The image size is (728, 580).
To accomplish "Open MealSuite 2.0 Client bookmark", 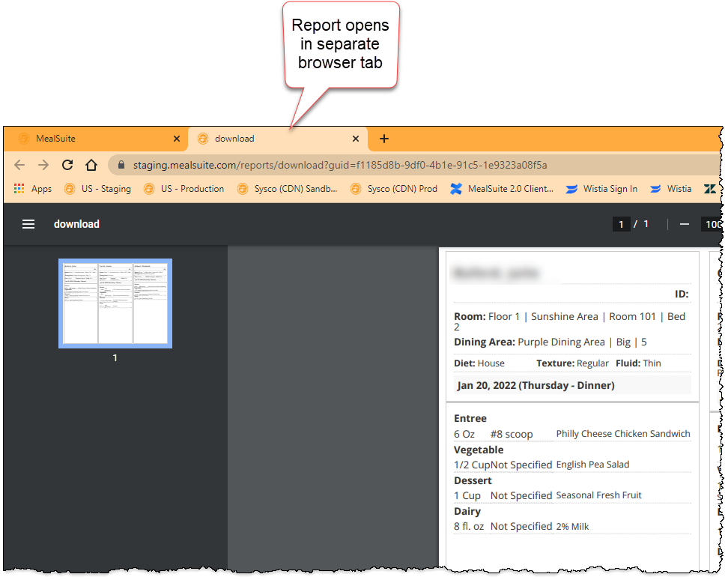I will 502,189.
